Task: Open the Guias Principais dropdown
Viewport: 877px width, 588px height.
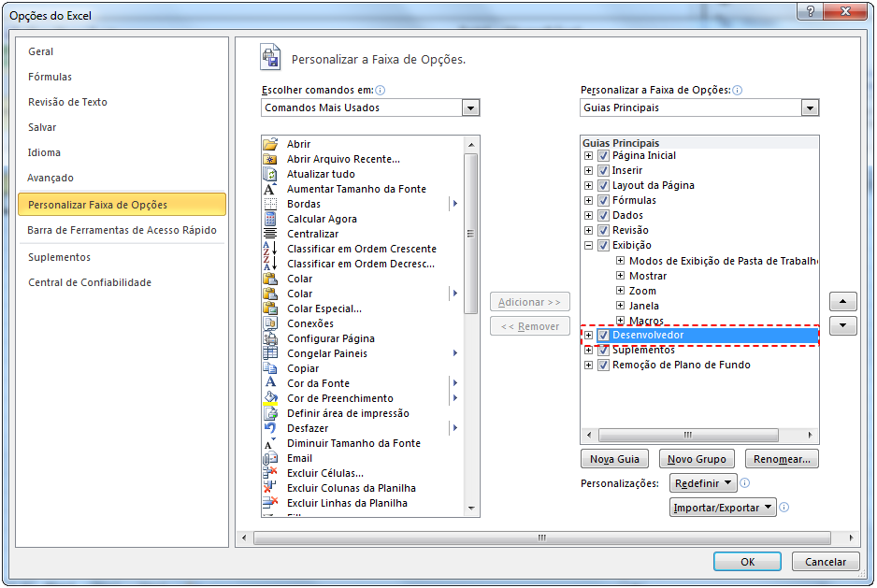Action: pyautogui.click(x=810, y=107)
